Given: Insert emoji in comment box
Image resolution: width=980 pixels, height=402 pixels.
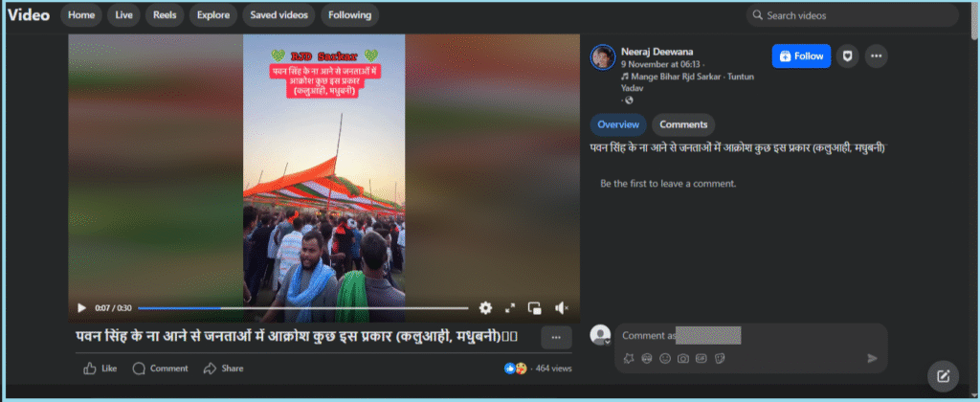Looking at the screenshot, I should pos(665,358).
